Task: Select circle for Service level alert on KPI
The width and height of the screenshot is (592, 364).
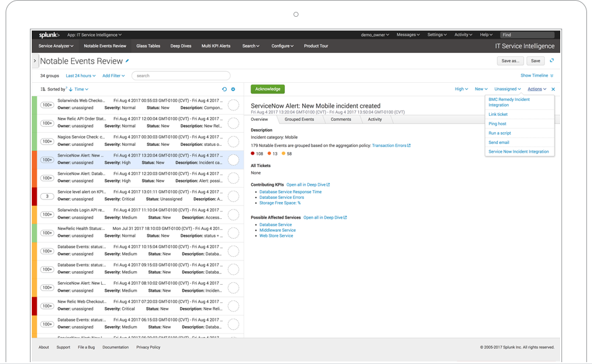Action: pyautogui.click(x=233, y=196)
